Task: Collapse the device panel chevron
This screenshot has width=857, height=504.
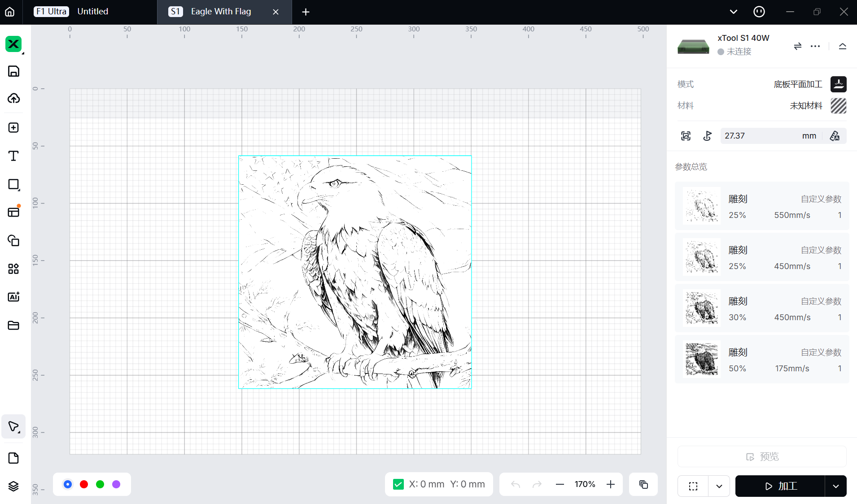Action: 842,46
